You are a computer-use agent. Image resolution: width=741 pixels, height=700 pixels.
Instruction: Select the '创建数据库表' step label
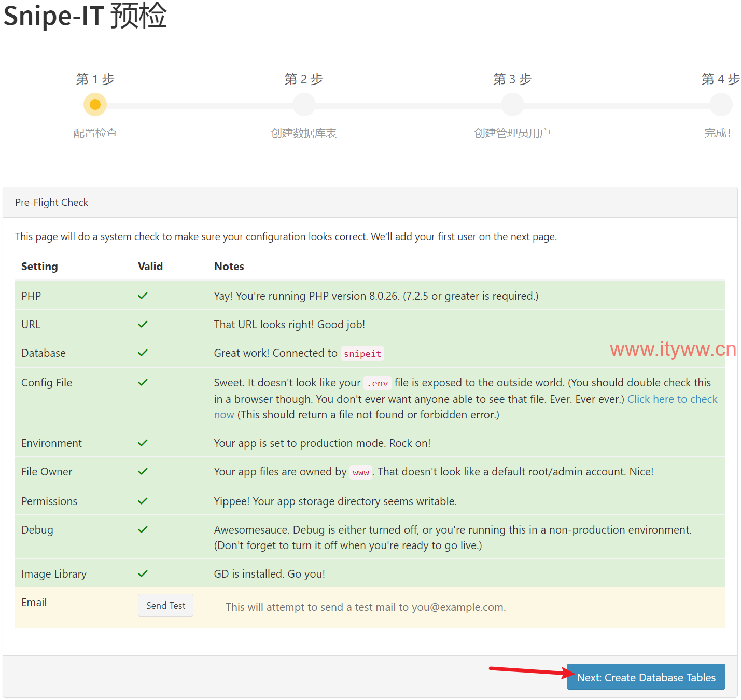tap(304, 133)
